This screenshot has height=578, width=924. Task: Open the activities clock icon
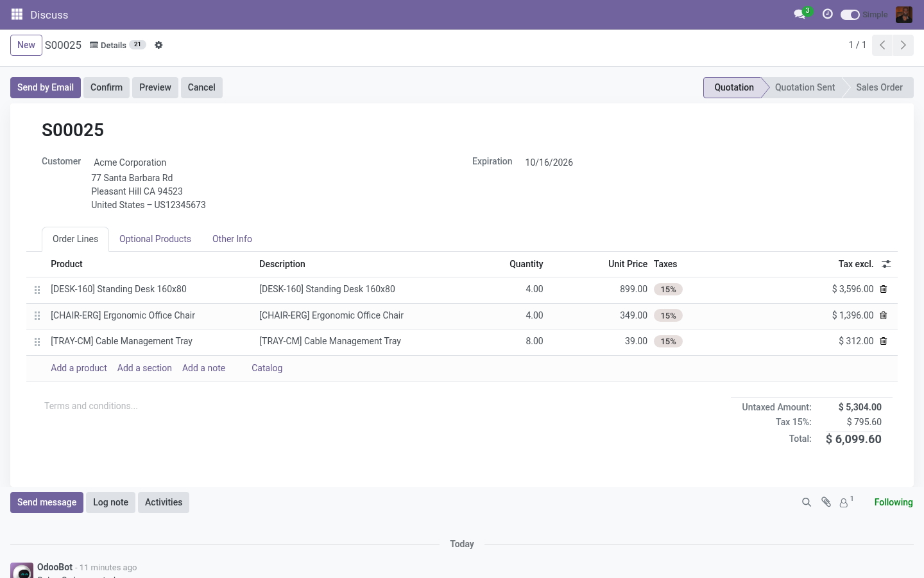(828, 14)
